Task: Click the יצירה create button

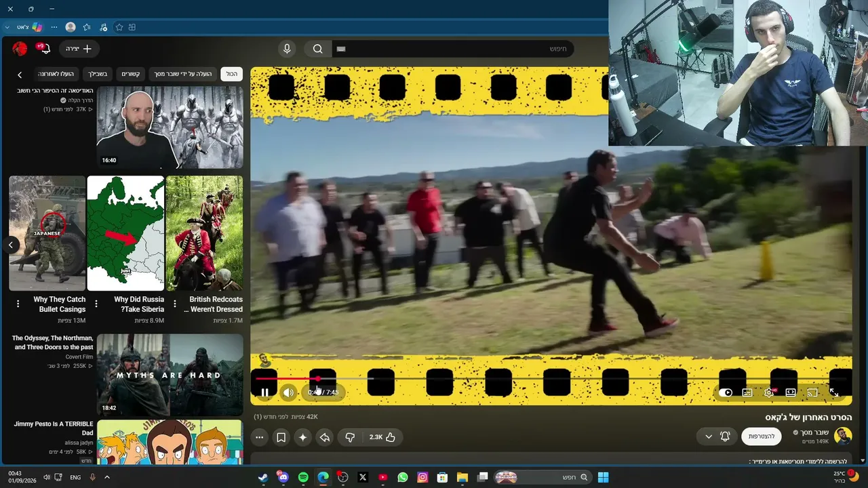Action: [x=79, y=49]
